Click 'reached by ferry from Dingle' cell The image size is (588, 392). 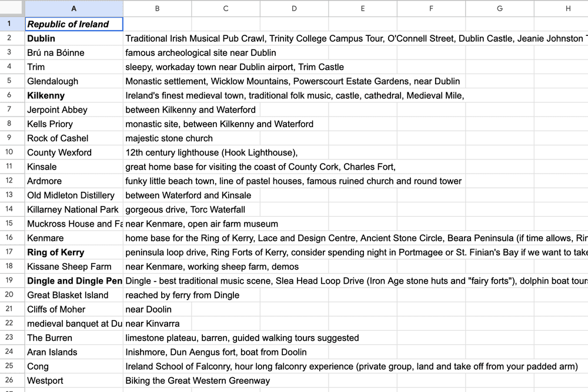(x=157, y=295)
